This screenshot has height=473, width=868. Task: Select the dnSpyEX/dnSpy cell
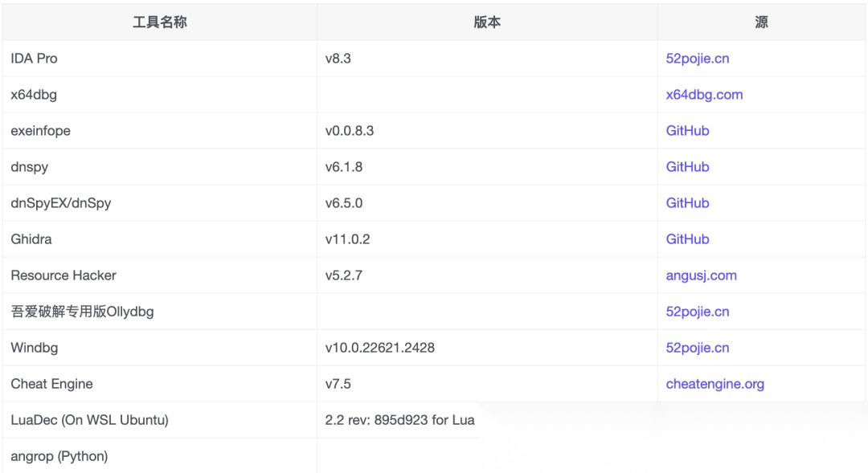click(x=159, y=203)
